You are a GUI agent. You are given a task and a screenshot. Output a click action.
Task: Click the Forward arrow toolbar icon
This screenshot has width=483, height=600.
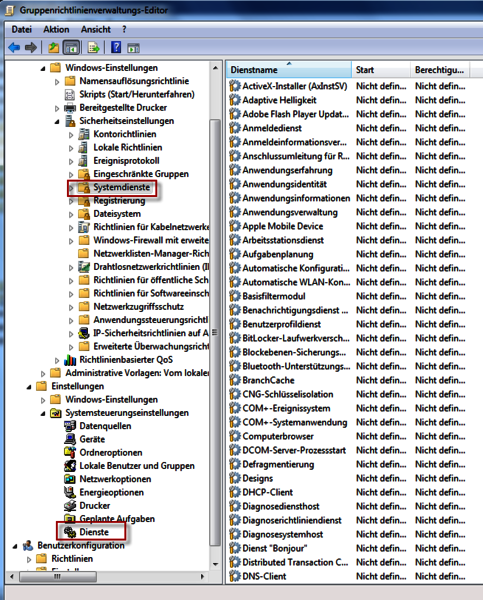31,48
